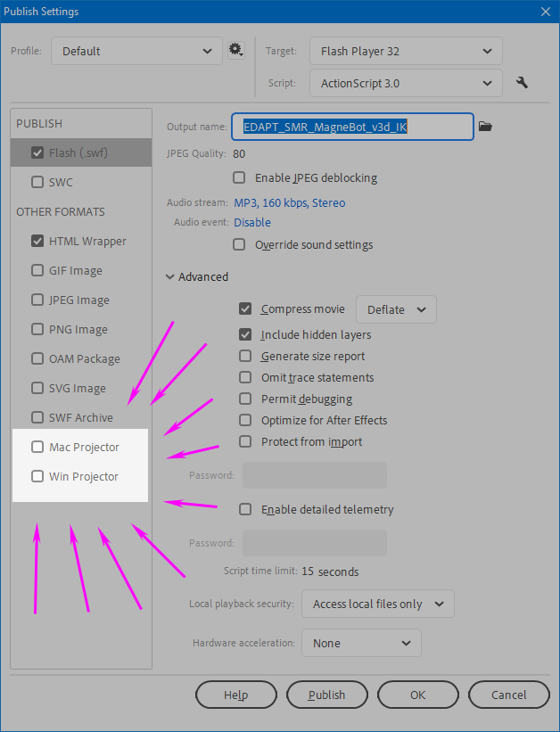
Task: Uncheck Compress movie option
Action: 245,309
